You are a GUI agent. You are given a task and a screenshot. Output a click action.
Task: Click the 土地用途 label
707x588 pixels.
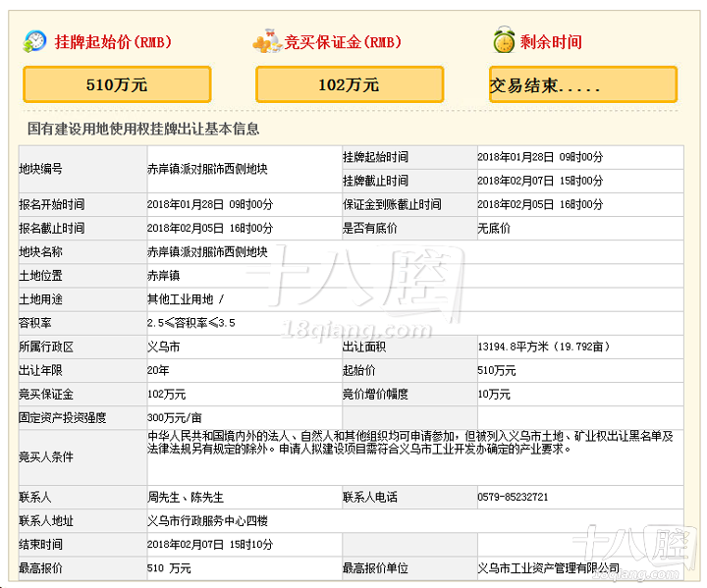point(40,299)
